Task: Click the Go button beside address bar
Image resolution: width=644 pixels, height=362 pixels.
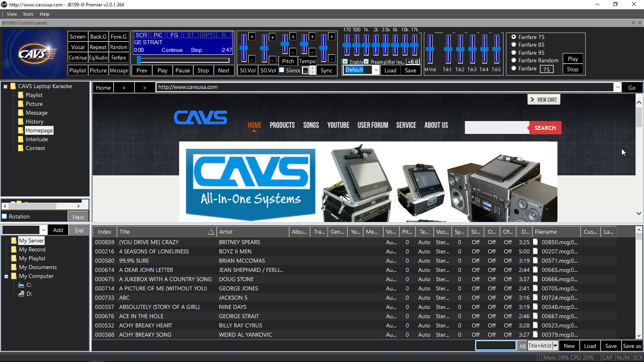Action: tap(632, 87)
